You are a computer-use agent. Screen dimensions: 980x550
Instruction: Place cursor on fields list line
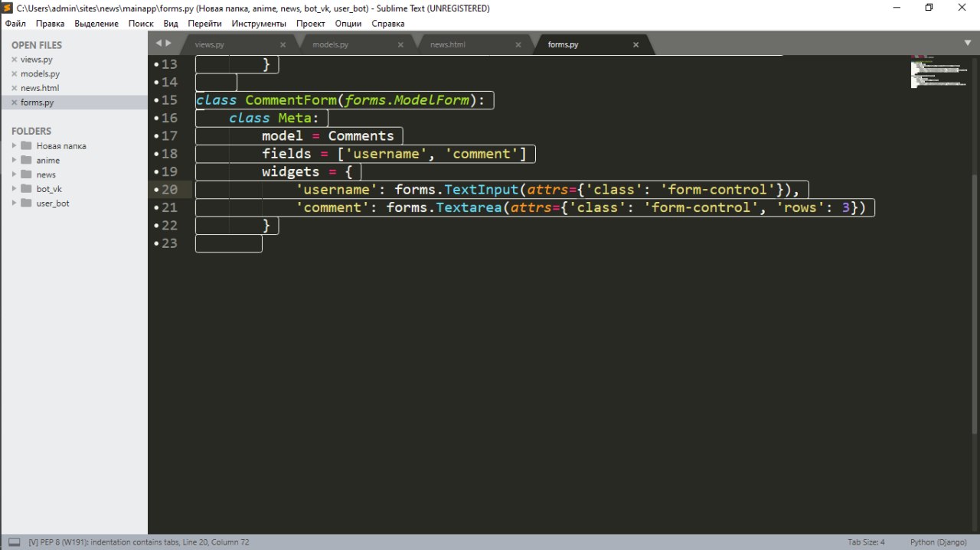tap(394, 155)
